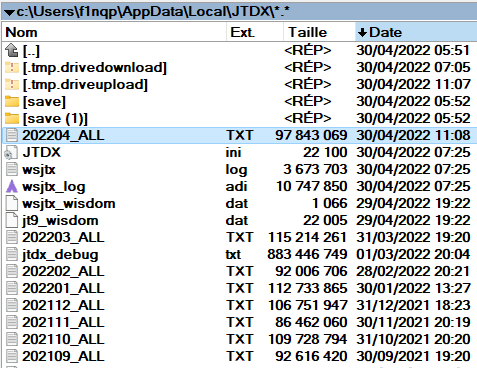Screen dimensions: 477x368
Task: Click the JTDX ini settings file icon
Action: click(11, 153)
